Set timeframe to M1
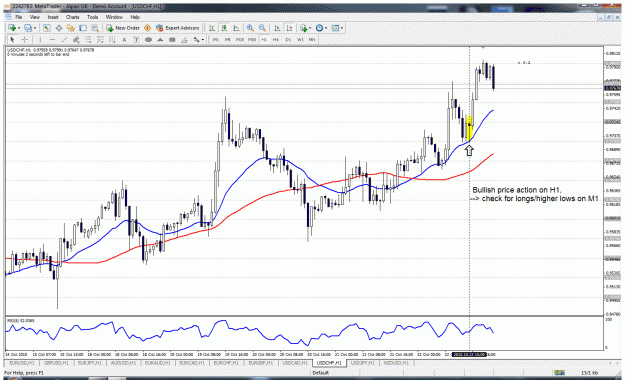This screenshot has width=625, height=380. [x=216, y=39]
